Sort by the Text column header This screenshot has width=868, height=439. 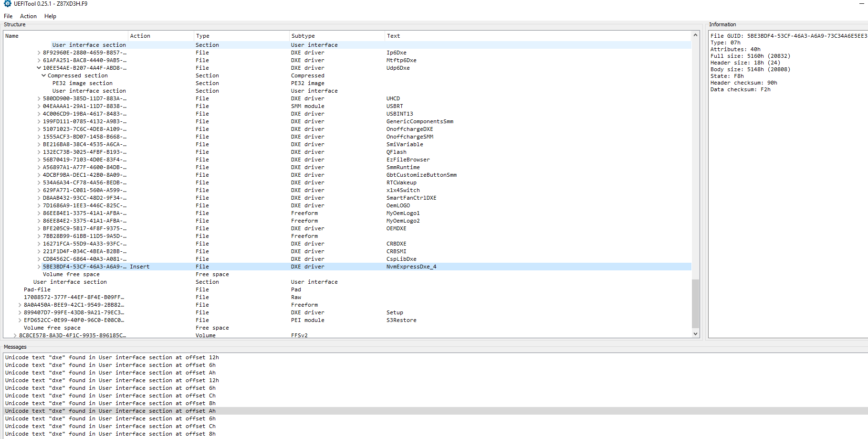(538, 36)
